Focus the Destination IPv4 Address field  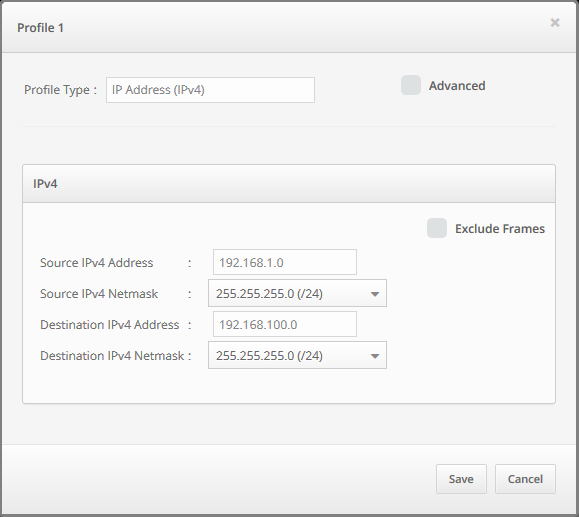[285, 324]
